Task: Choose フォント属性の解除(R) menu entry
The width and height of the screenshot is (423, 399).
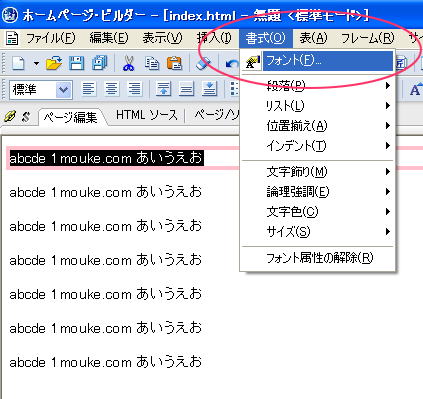Action: [x=318, y=258]
